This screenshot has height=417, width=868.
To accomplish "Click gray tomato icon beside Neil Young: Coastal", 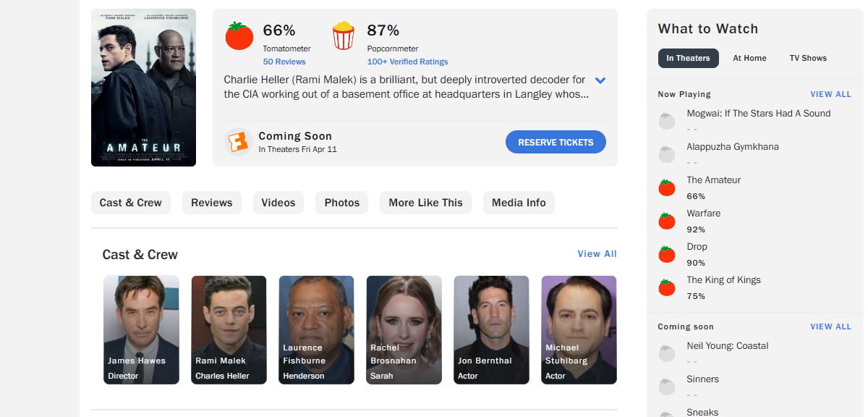I will tap(667, 353).
